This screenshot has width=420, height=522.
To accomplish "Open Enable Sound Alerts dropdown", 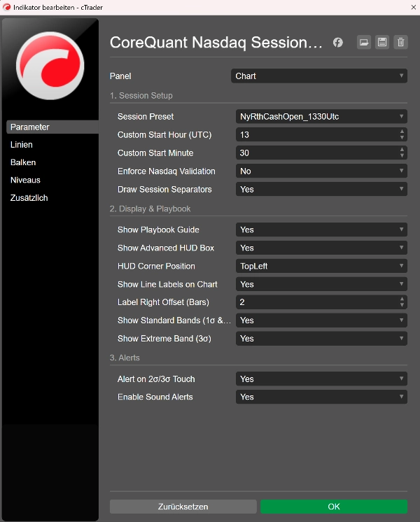I will click(x=321, y=397).
